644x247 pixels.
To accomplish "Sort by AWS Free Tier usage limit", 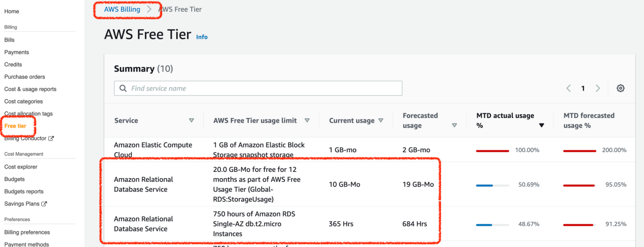I will pos(307,120).
